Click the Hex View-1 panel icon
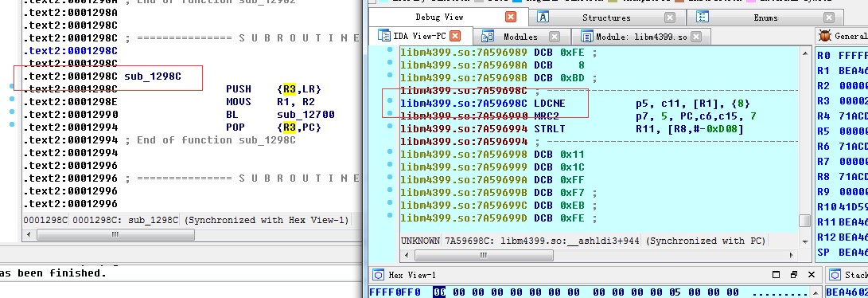This screenshot has width=868, height=298. 378,275
